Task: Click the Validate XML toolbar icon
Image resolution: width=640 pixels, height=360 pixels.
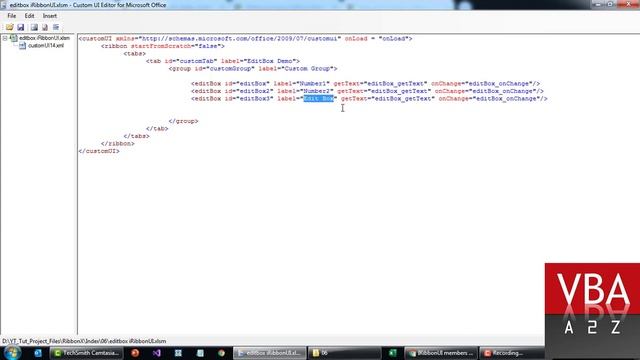Action: 45,27
